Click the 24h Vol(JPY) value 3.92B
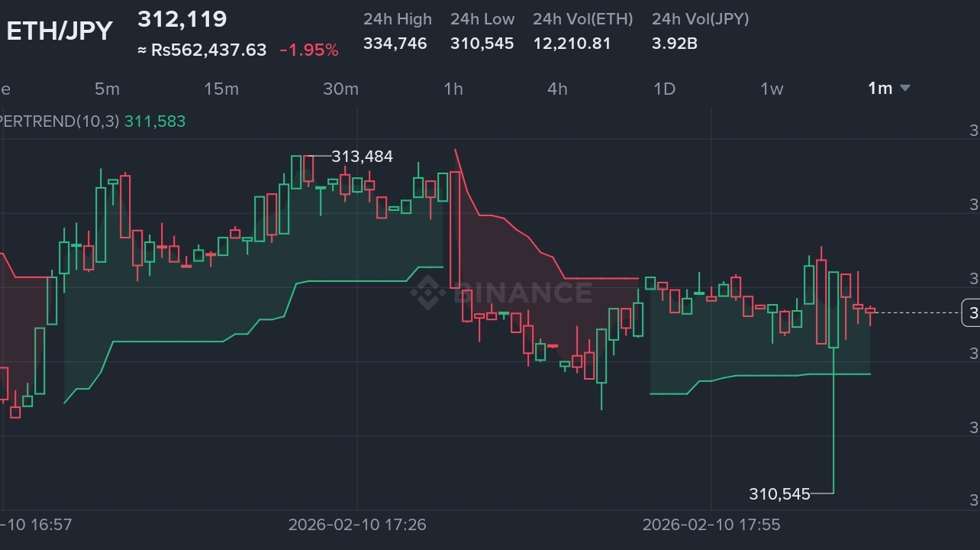Viewport: 980px width, 550px height. pos(674,44)
